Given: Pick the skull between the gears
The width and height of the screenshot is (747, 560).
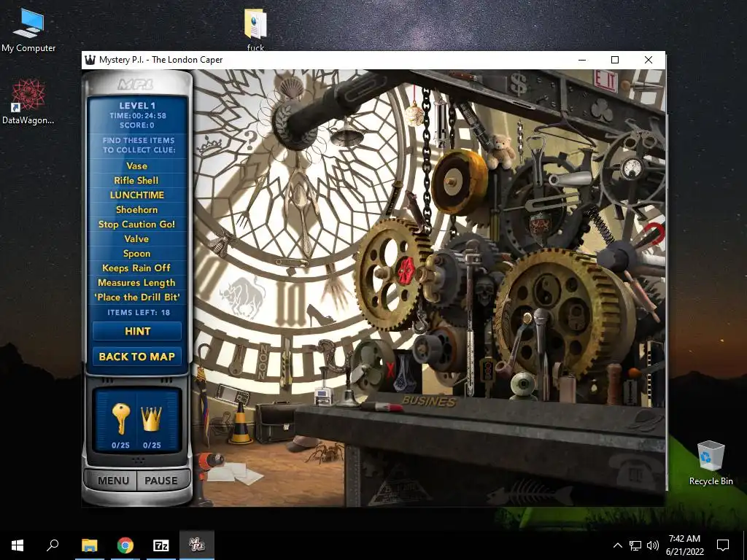Looking at the screenshot, I should 485,292.
